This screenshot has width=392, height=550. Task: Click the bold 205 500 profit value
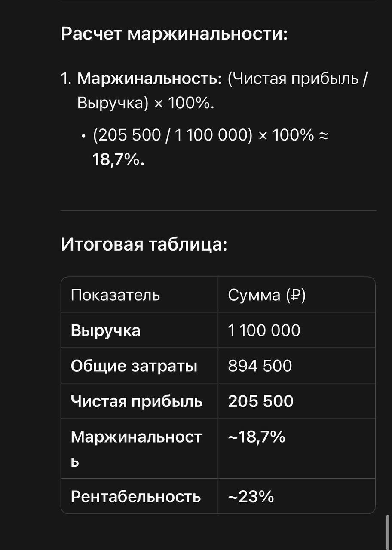click(x=260, y=401)
